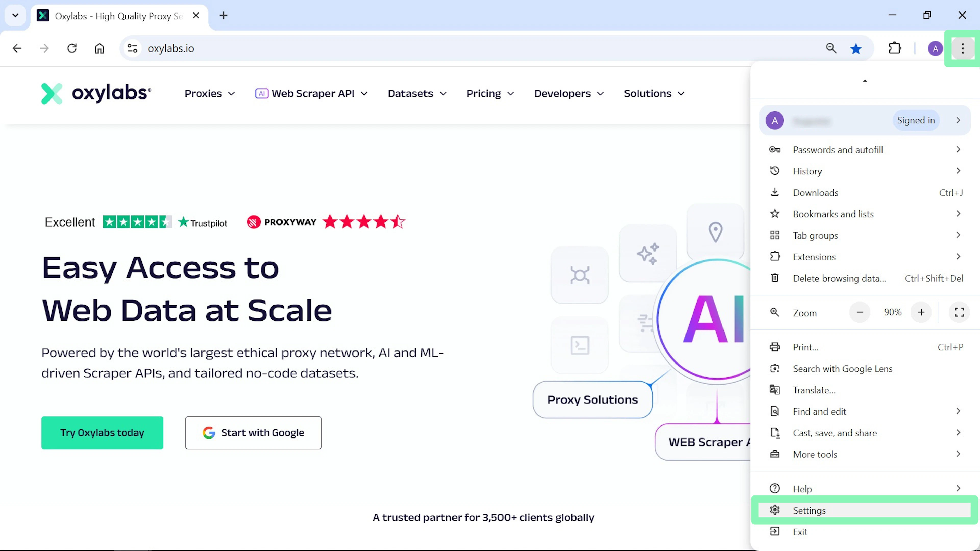Open the Trustpilot rating link

point(136,222)
